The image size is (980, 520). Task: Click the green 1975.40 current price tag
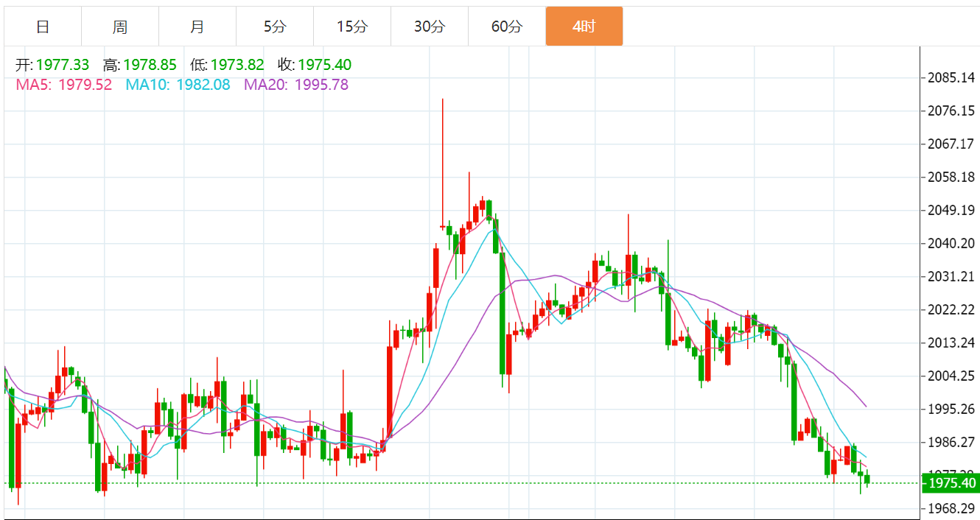pos(952,483)
